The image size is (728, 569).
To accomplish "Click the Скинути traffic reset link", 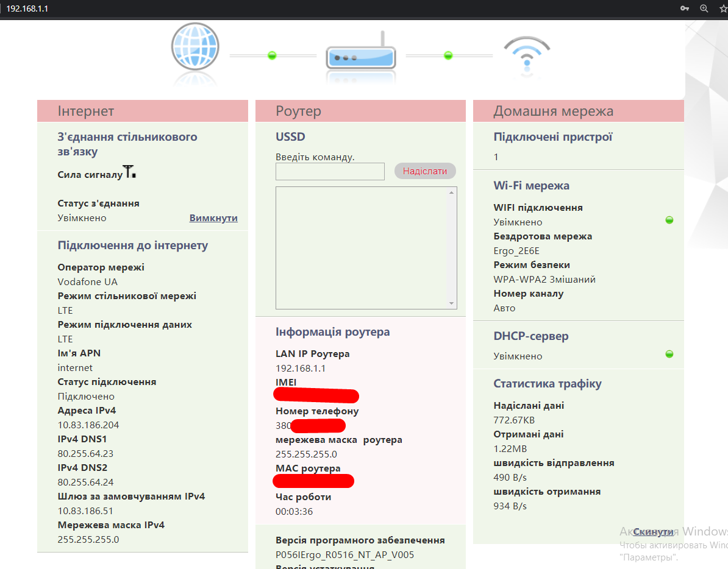I will click(x=653, y=532).
